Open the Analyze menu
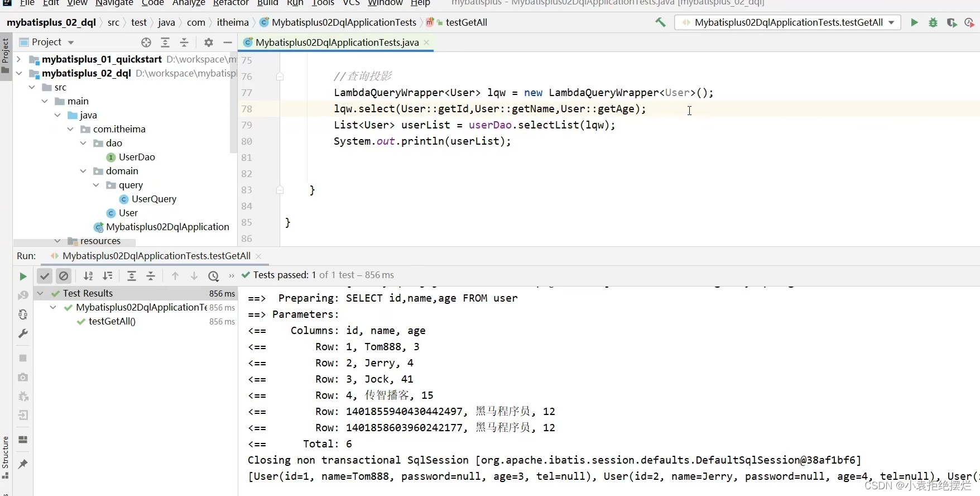 pos(189,3)
